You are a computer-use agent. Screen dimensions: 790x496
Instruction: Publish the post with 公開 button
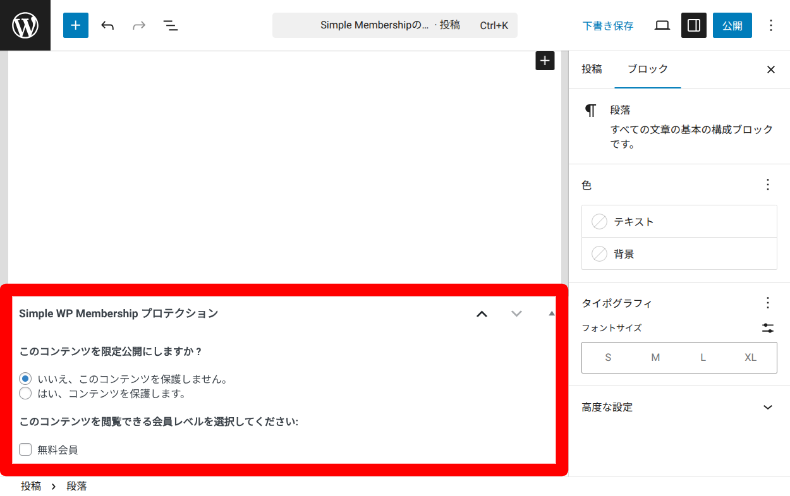pos(732,25)
